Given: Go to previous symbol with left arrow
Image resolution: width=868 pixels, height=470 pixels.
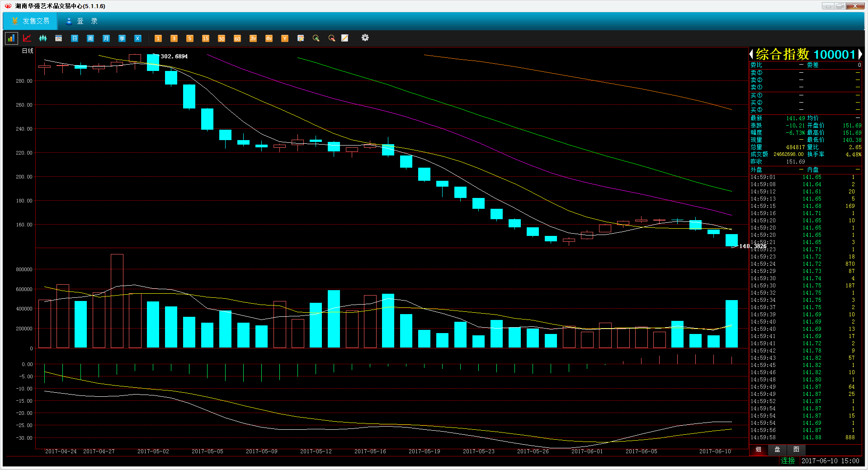Looking at the screenshot, I should tap(751, 54).
